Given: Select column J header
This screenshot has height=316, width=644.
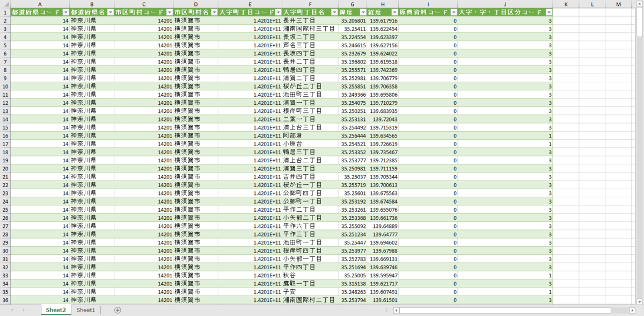Looking at the screenshot, I should tap(505, 4).
